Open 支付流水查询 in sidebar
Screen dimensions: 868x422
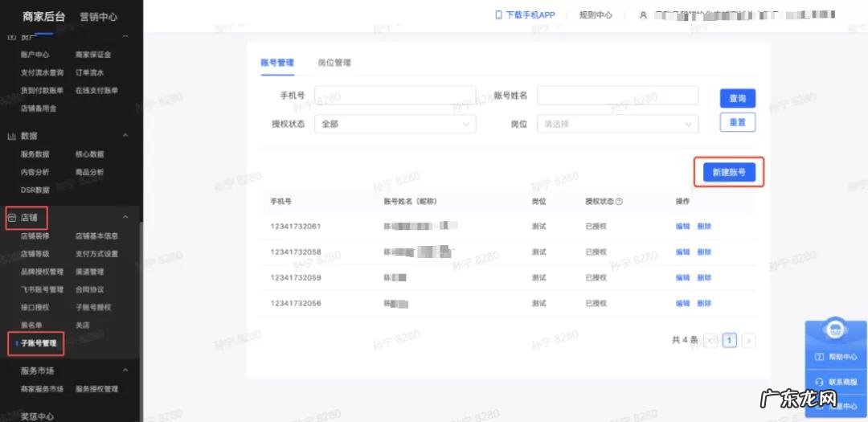(42, 72)
